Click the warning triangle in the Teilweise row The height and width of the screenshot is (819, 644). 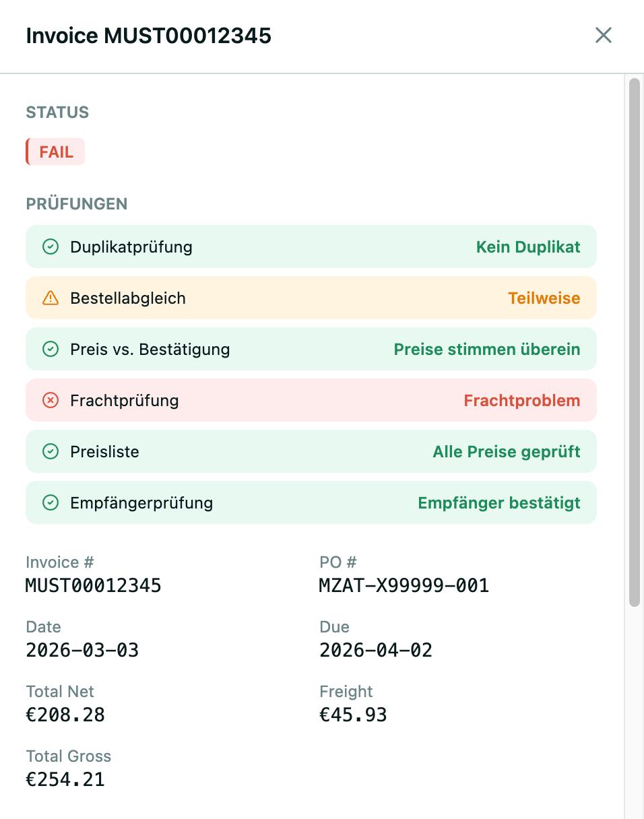[50, 298]
